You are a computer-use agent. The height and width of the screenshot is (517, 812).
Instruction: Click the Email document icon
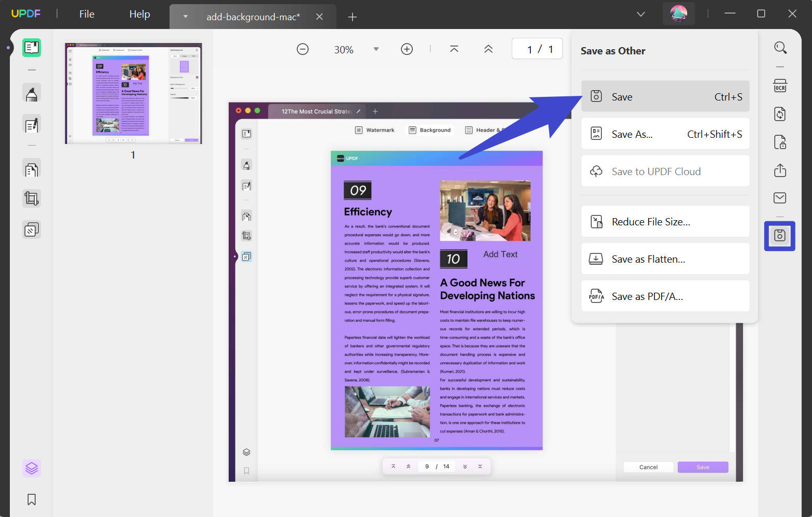780,197
